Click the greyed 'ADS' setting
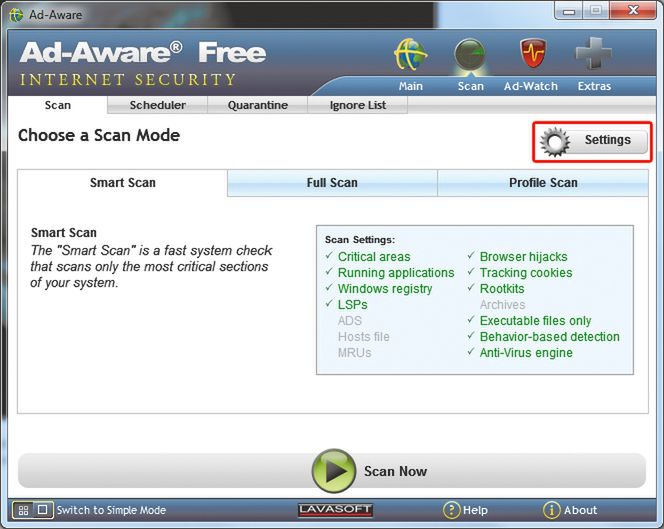 click(350, 321)
